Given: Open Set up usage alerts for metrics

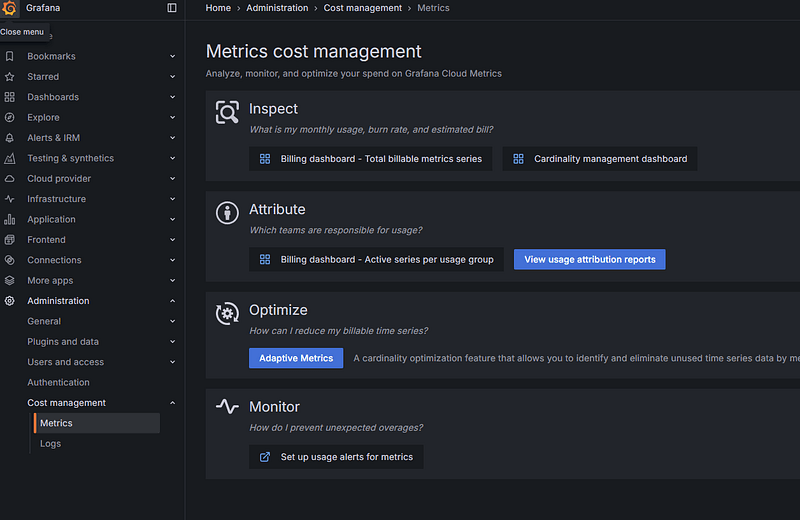Looking at the screenshot, I should tap(336, 457).
